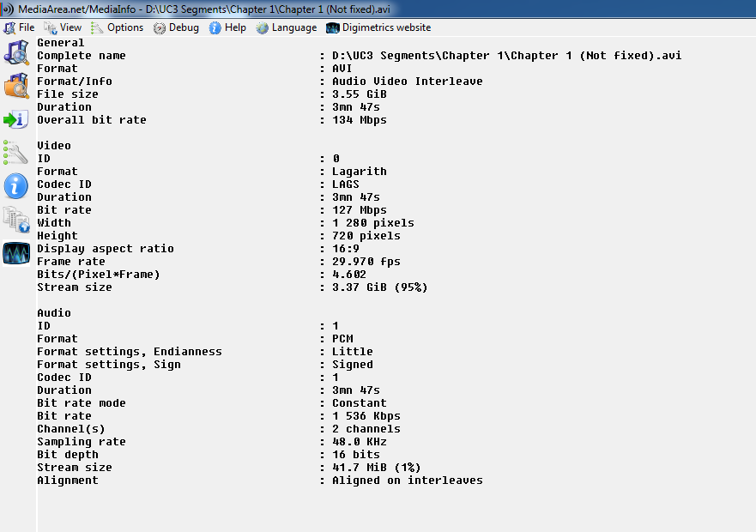Click the Export green arrow icon
The image size is (756, 532).
coord(16,119)
